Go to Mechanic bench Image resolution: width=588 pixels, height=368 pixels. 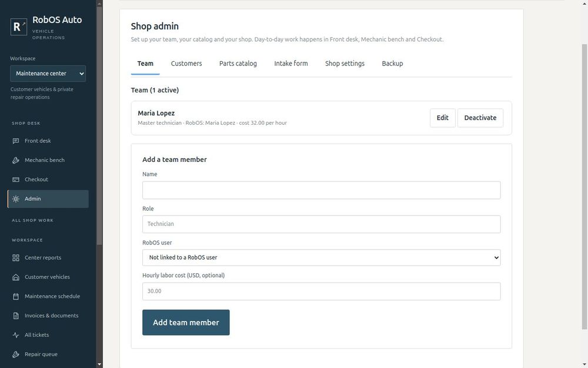pos(48,160)
